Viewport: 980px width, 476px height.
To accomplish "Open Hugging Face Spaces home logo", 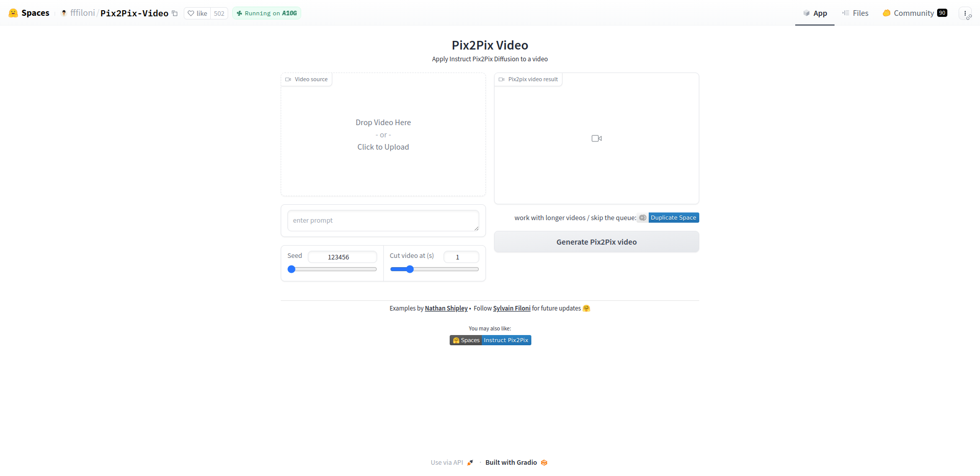I will coord(29,13).
